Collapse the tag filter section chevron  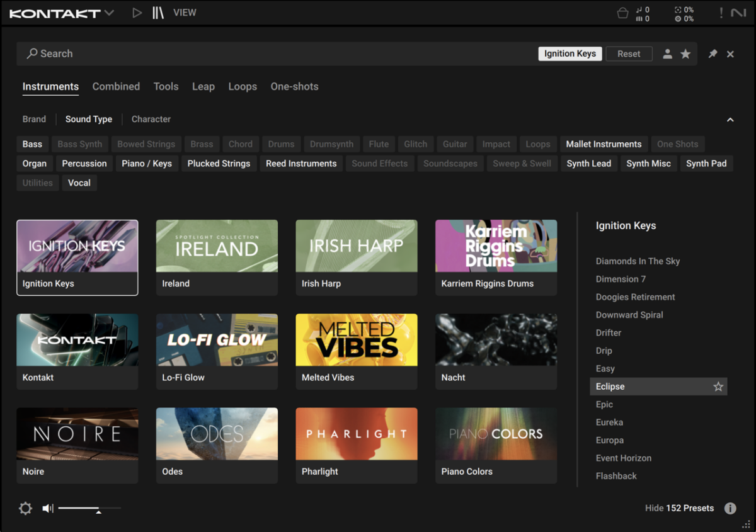730,120
